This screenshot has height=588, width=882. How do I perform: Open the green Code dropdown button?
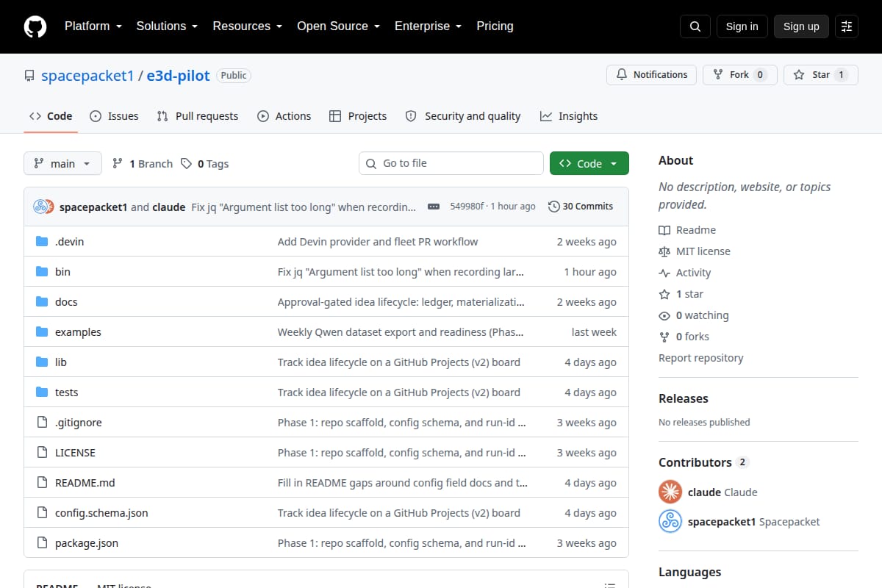(589, 163)
